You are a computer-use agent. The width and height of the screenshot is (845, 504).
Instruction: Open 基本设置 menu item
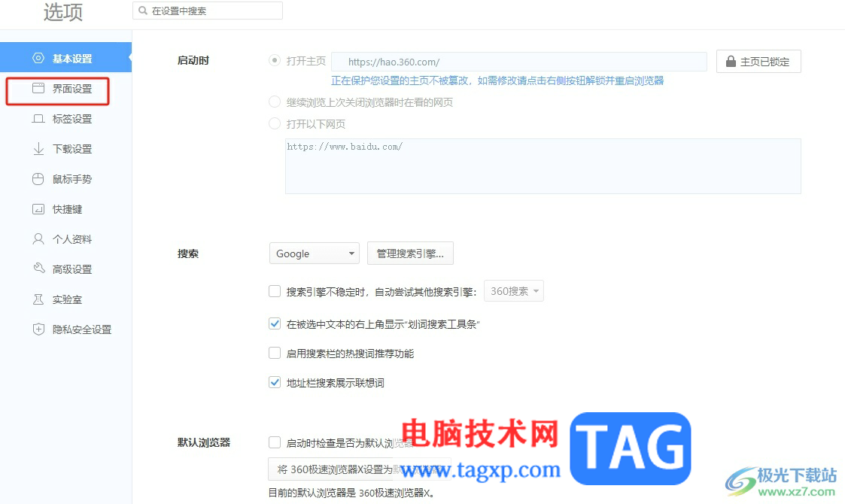[65, 57]
